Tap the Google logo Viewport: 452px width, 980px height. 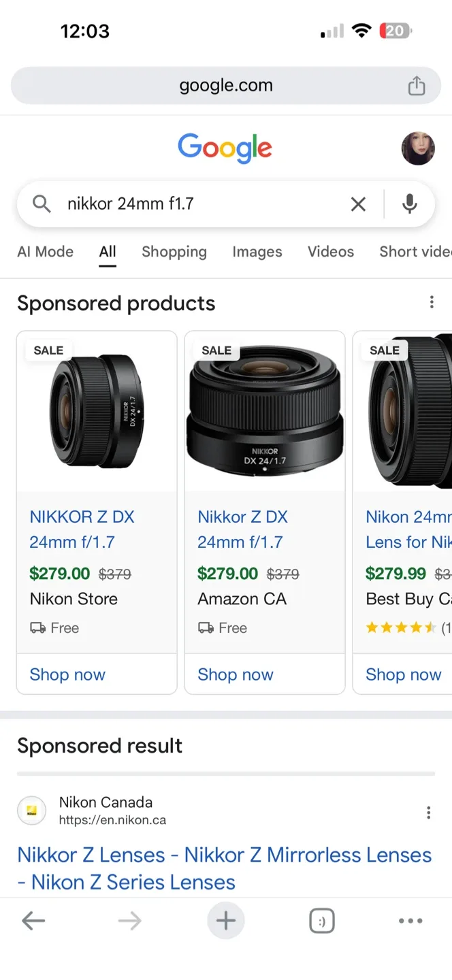(225, 148)
